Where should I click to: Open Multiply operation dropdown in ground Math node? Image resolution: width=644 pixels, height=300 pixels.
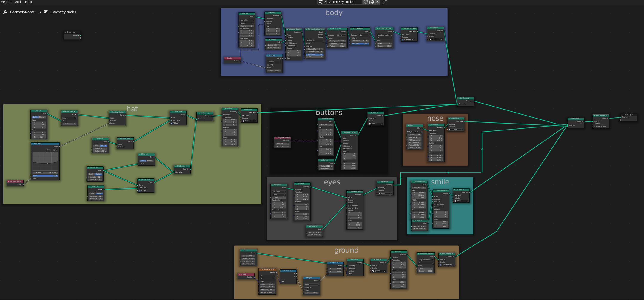tap(312, 284)
